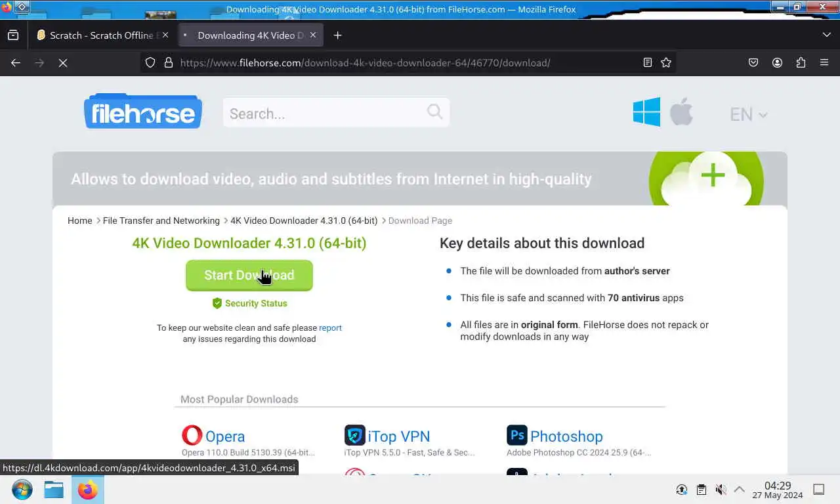This screenshot has height=504, width=840.
Task: Stop loading the page
Action: tap(63, 63)
